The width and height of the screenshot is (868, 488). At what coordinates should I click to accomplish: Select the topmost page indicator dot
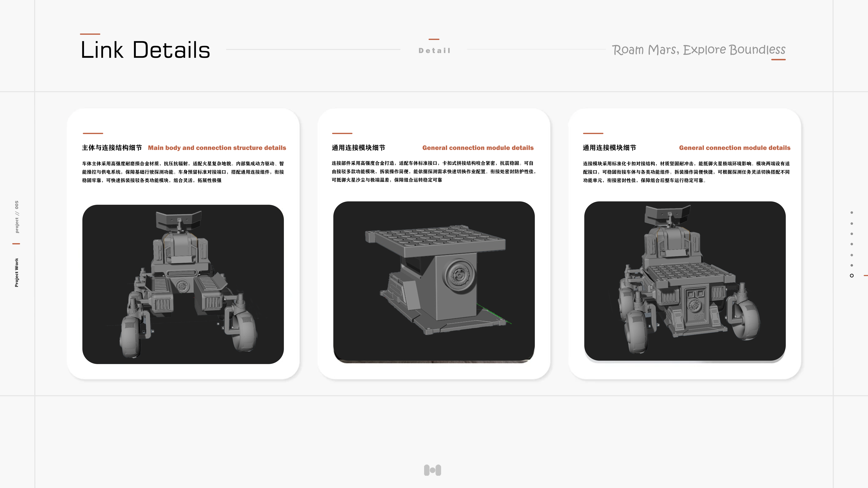coord(852,213)
